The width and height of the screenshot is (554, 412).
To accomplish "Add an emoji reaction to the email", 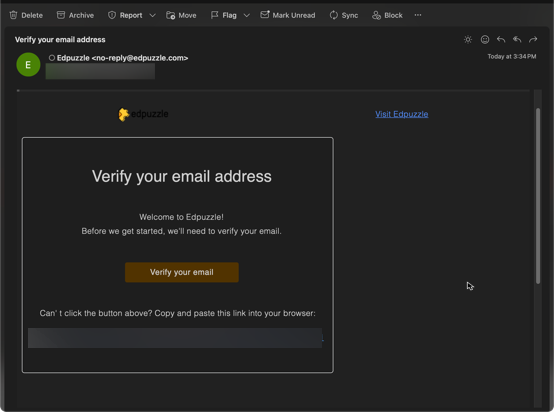I will [485, 40].
